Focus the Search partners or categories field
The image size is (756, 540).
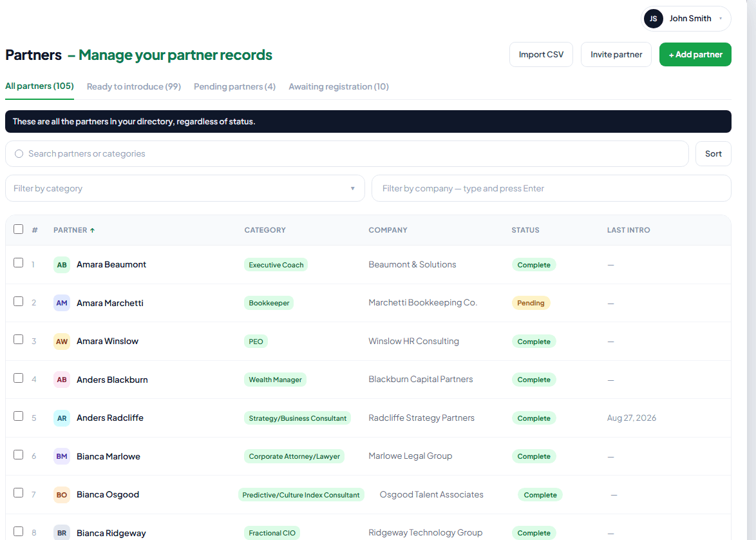346,154
